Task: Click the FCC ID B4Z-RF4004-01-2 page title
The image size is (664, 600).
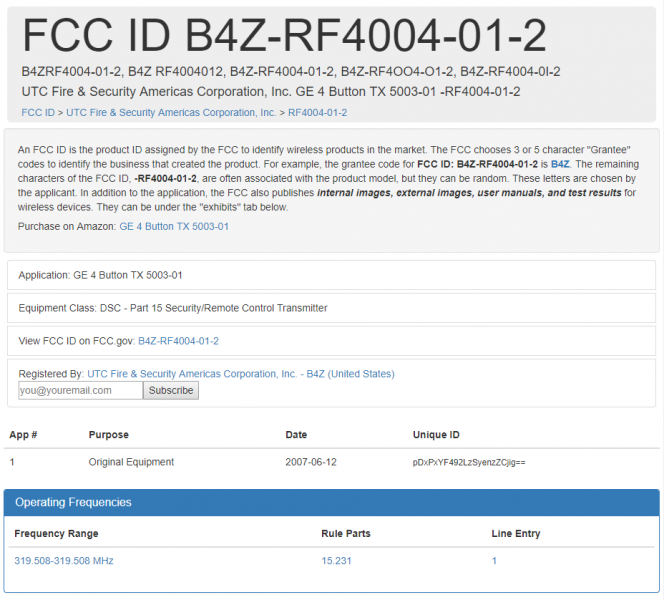Action: 285,36
